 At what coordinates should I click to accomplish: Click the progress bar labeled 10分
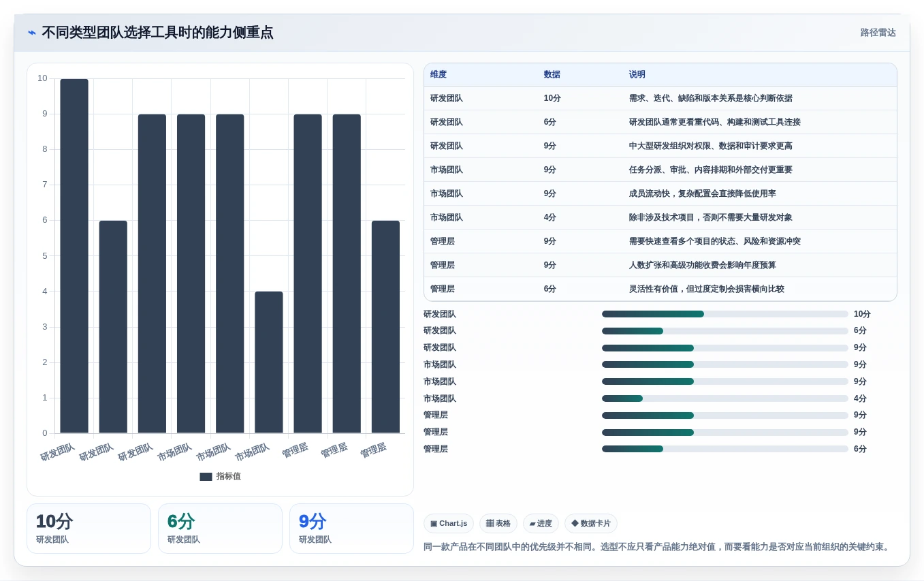[725, 314]
